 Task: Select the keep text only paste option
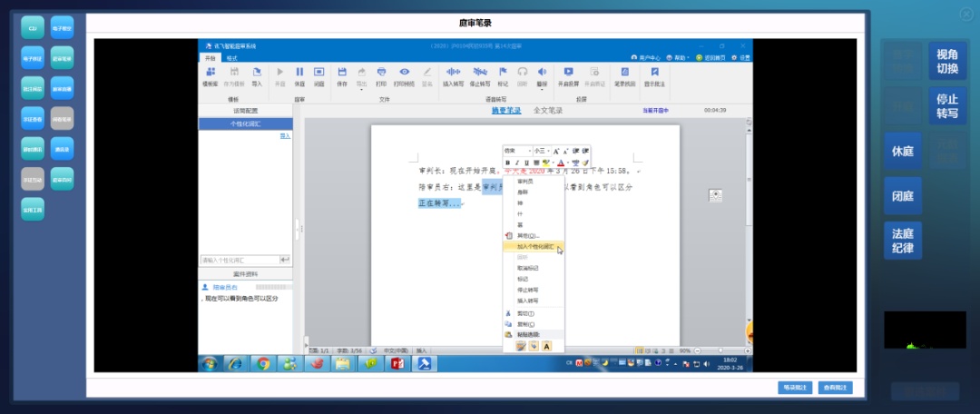point(546,346)
